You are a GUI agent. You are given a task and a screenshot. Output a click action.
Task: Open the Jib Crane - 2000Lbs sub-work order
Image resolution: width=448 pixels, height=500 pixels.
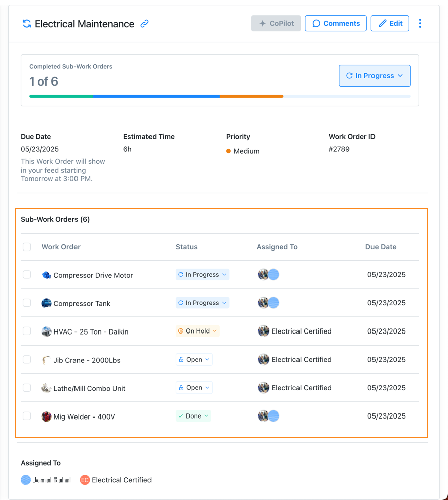point(87,360)
